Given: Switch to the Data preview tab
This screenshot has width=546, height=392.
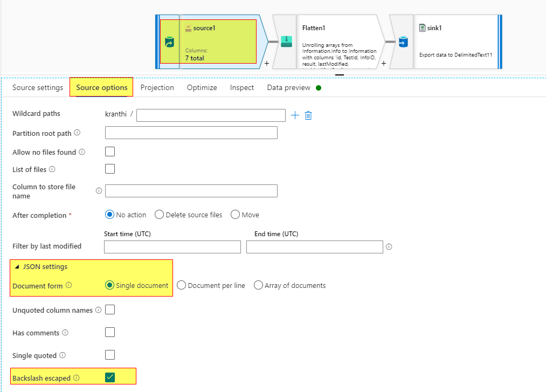Looking at the screenshot, I should 289,87.
